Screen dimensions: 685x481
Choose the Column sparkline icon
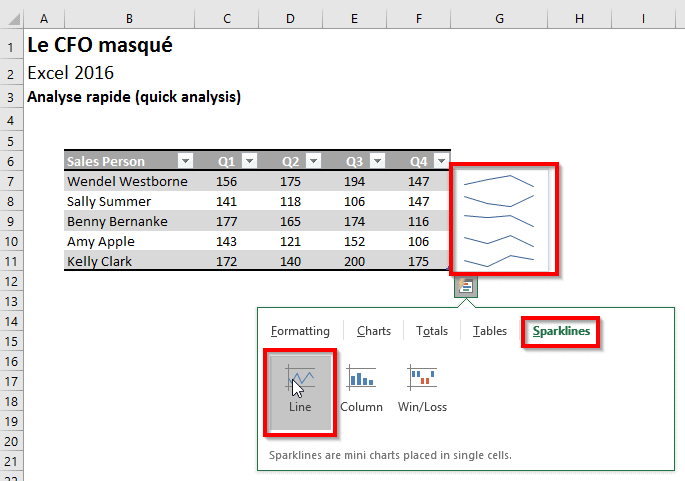tap(361, 378)
